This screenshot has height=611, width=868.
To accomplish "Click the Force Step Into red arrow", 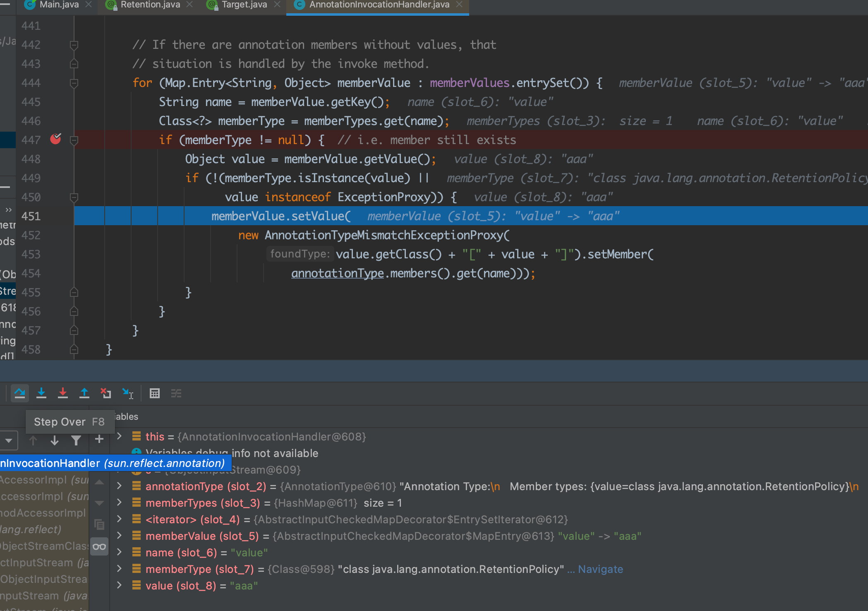I will coord(63,393).
